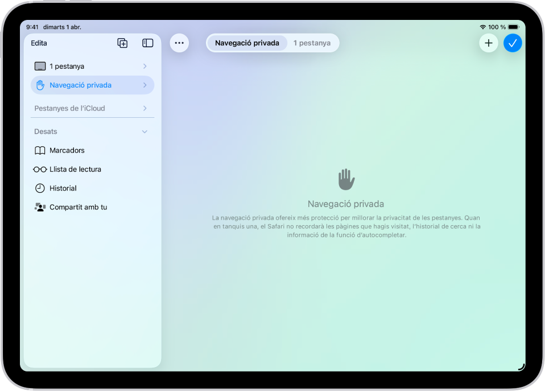545x392 pixels.
Task: Tap the Edita button in the sidebar
Action: 39,43
